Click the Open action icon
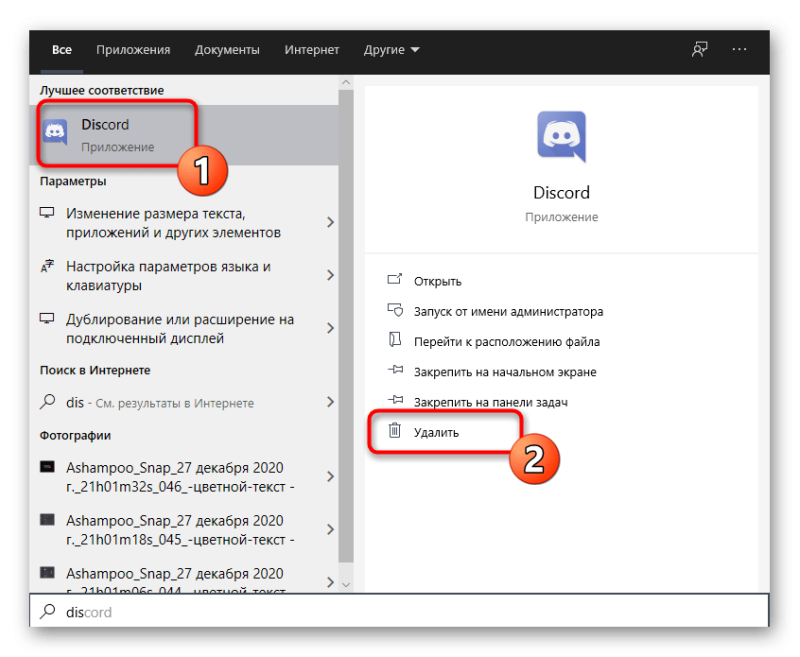The width and height of the screenshot is (800, 657). (x=394, y=279)
